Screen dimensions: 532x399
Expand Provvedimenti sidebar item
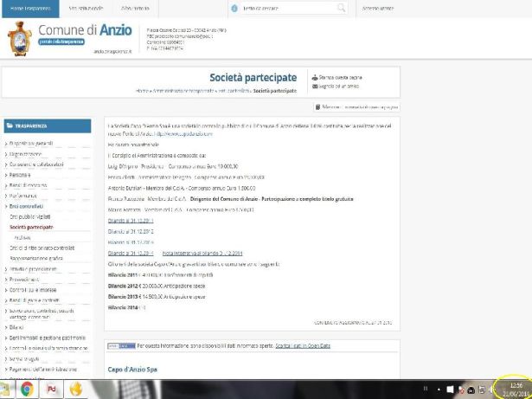(x=23, y=280)
